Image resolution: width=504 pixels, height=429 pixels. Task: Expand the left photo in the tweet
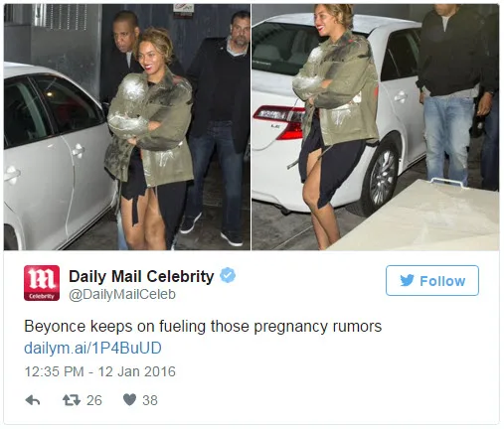[127, 127]
